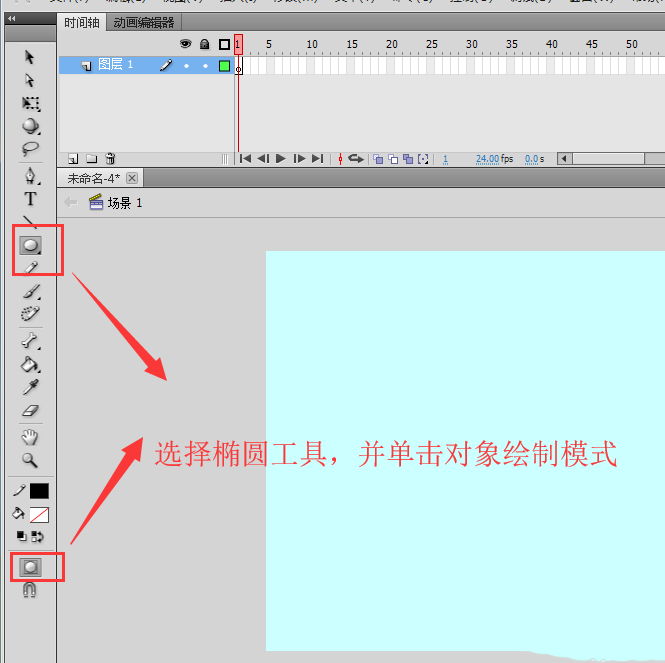Image resolution: width=665 pixels, height=663 pixels.
Task: Center the frame in timeline
Action: 340,159
